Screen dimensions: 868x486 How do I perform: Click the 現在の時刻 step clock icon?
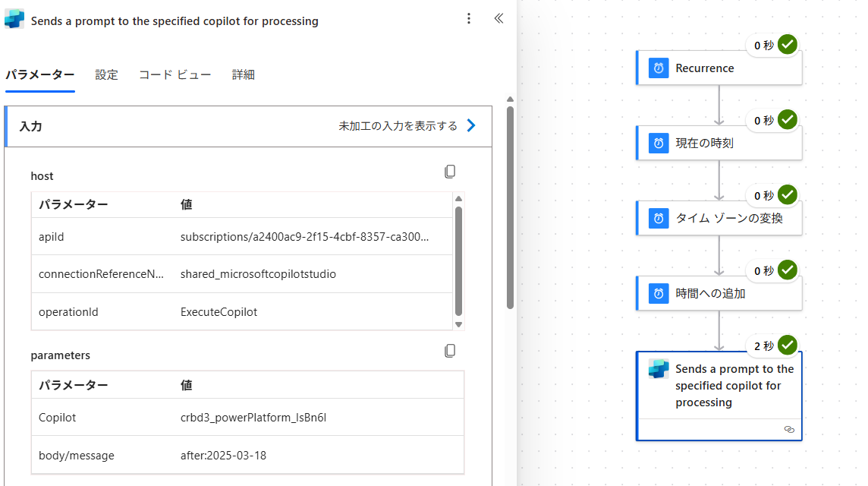(x=658, y=143)
